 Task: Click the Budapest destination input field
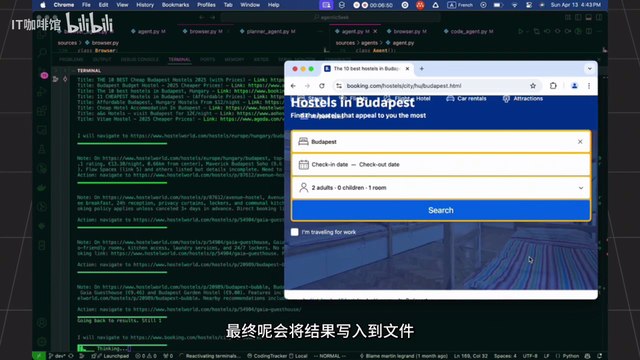440,142
